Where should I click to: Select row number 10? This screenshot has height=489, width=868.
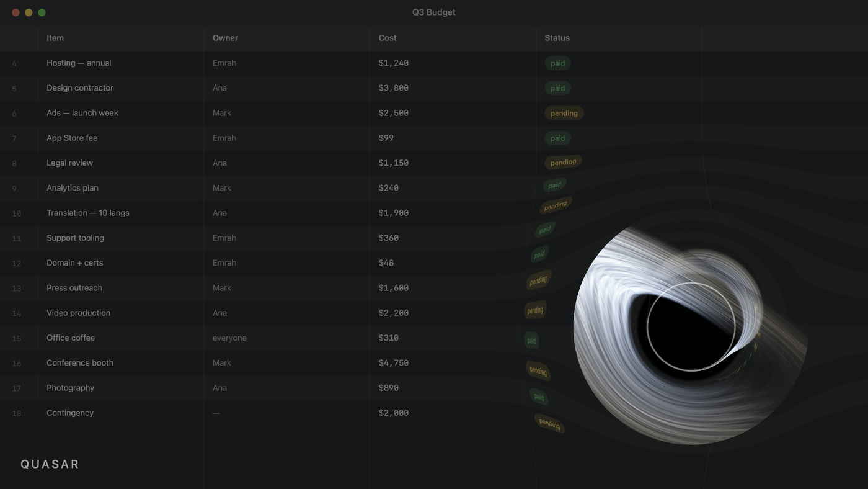[16, 213]
